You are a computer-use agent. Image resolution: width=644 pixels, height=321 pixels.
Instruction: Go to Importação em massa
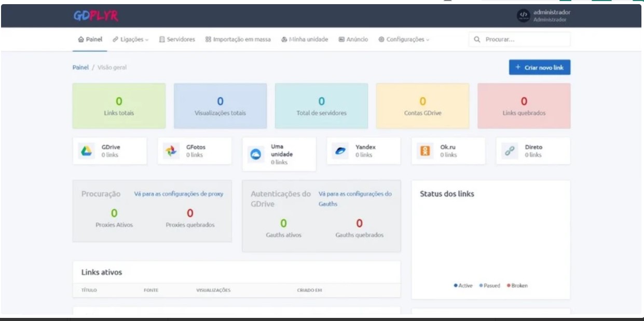tap(238, 39)
